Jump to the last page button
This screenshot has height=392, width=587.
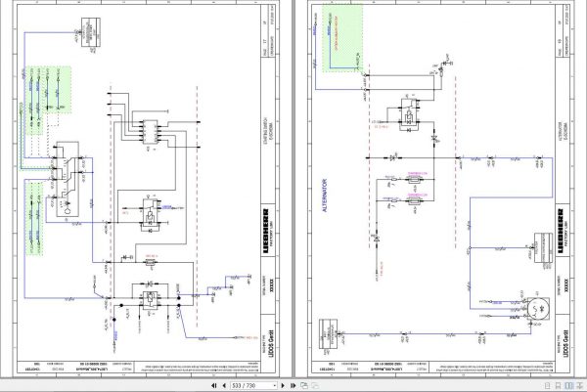(293, 385)
